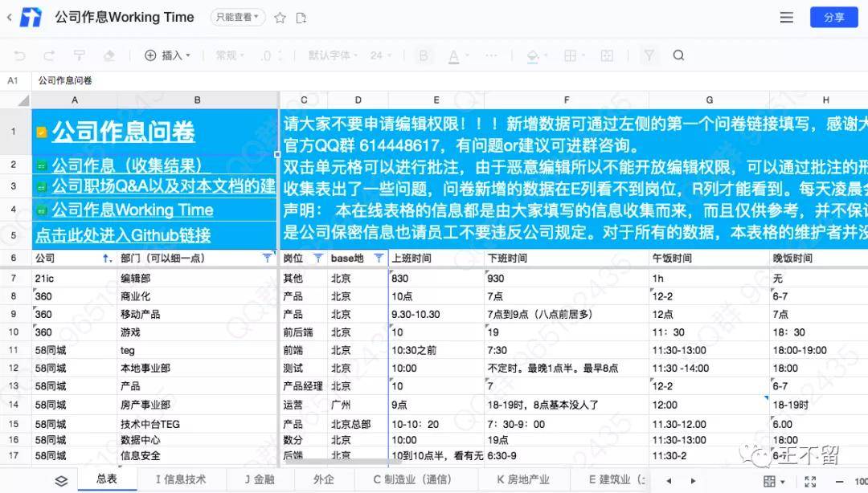Switch to the 总表 sheet tab
Image resolution: width=868 pixels, height=493 pixels.
107,479
